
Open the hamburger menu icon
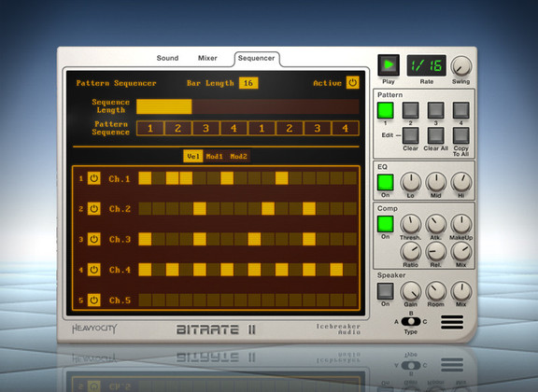click(x=452, y=322)
